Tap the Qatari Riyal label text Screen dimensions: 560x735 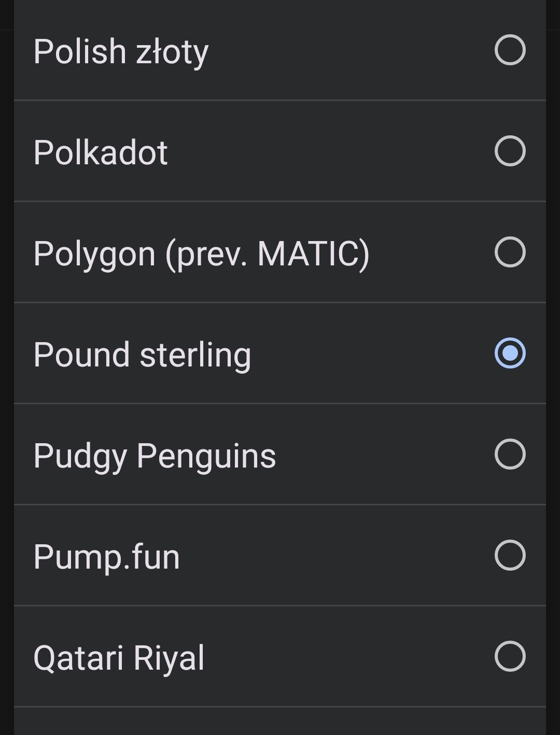click(119, 658)
